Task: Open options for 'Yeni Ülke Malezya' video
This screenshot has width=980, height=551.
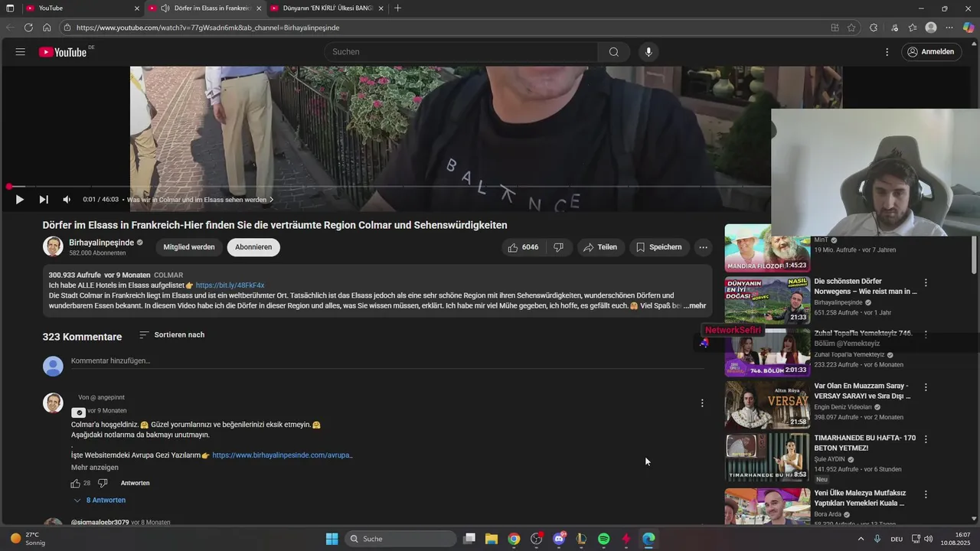Action: [x=926, y=494]
